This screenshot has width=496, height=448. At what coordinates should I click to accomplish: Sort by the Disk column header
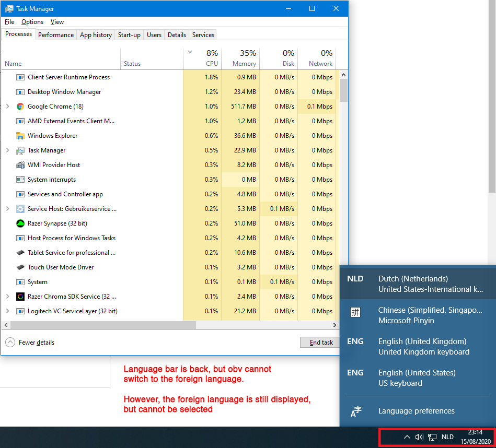[x=279, y=59]
